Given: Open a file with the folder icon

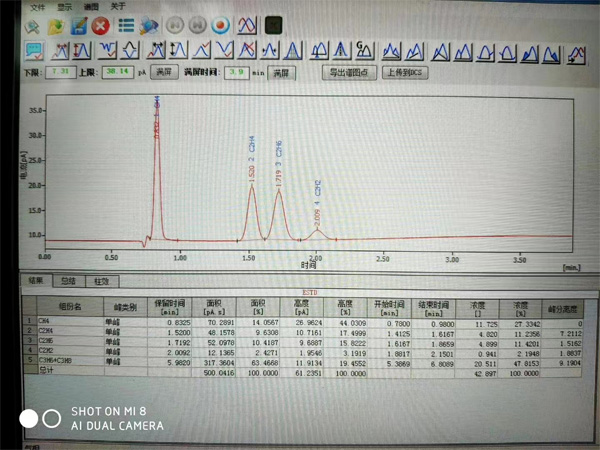Looking at the screenshot, I should pyautogui.click(x=57, y=24).
